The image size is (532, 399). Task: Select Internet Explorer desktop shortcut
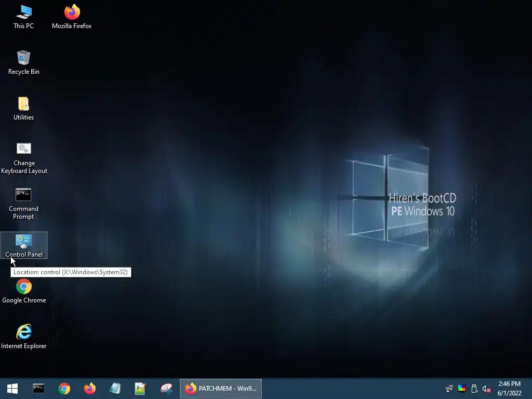(24, 337)
